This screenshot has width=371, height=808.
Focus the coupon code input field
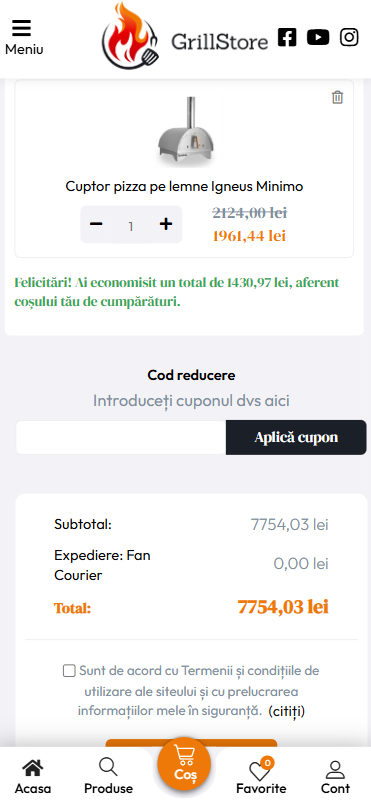pyautogui.click(x=121, y=437)
